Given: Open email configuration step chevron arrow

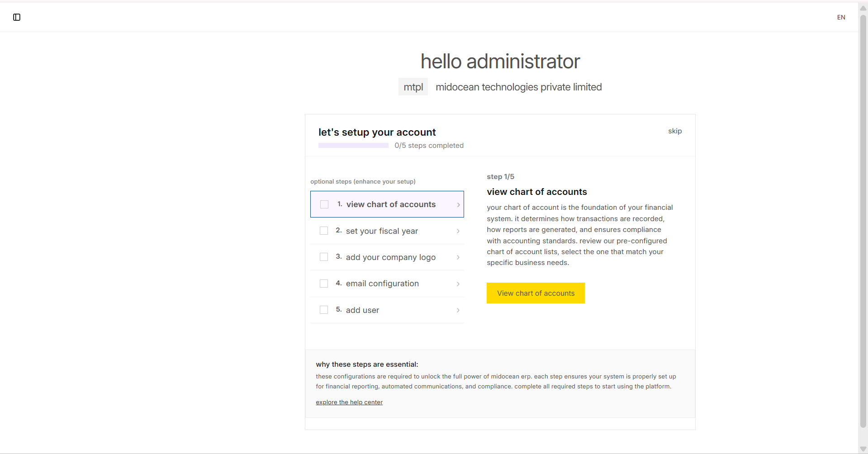Looking at the screenshot, I should tap(458, 284).
